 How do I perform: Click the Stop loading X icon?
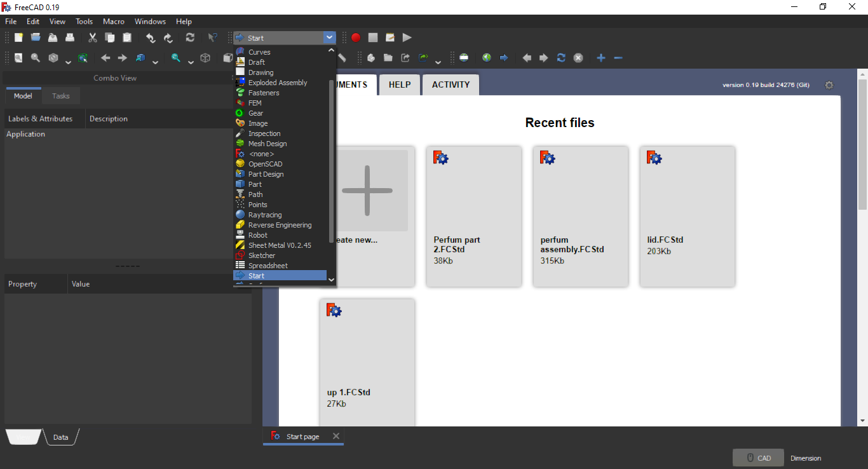click(x=578, y=58)
